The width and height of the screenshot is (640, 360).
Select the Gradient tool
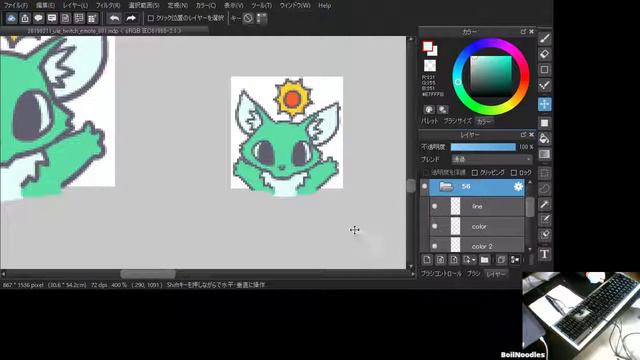(x=544, y=154)
